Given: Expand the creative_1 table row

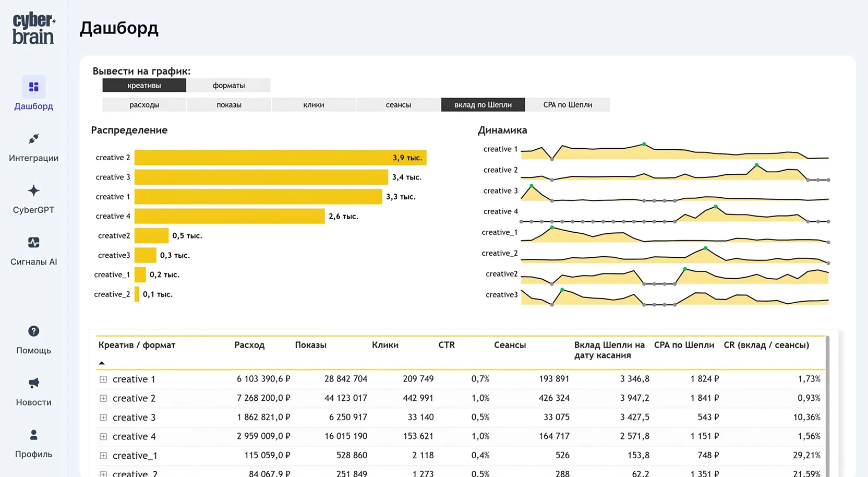Looking at the screenshot, I should [103, 456].
